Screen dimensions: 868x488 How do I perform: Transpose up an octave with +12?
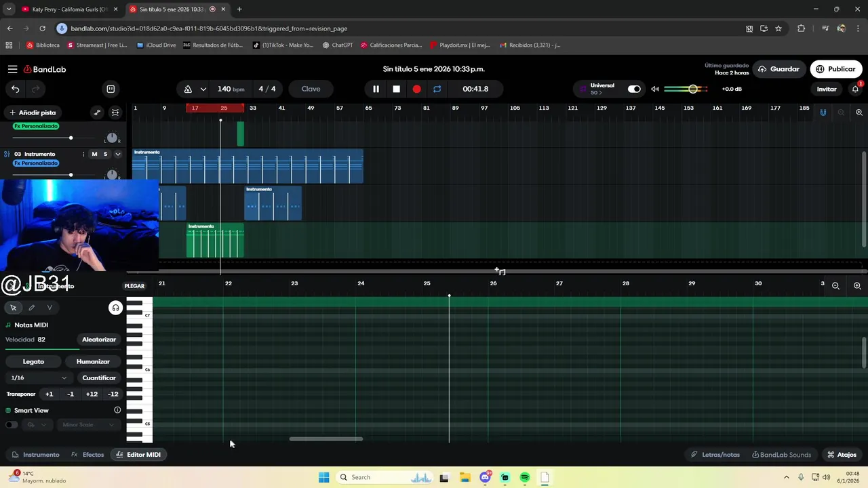tap(92, 394)
